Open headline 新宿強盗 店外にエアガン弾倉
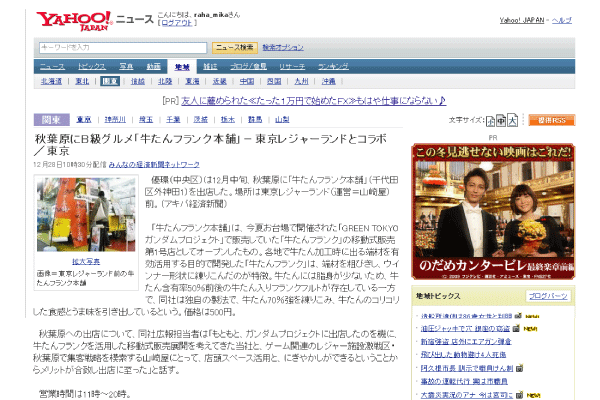Screen dimensions: 600x400 pos(466,342)
